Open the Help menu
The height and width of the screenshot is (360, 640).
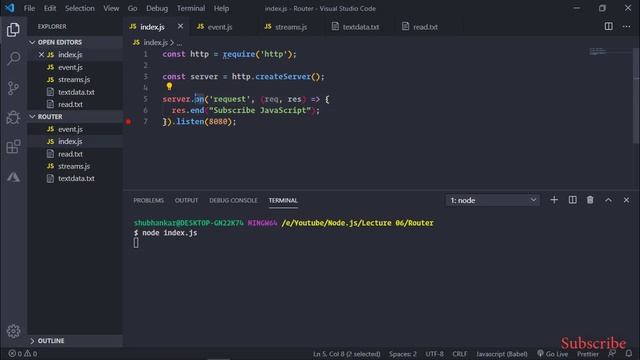[x=221, y=8]
